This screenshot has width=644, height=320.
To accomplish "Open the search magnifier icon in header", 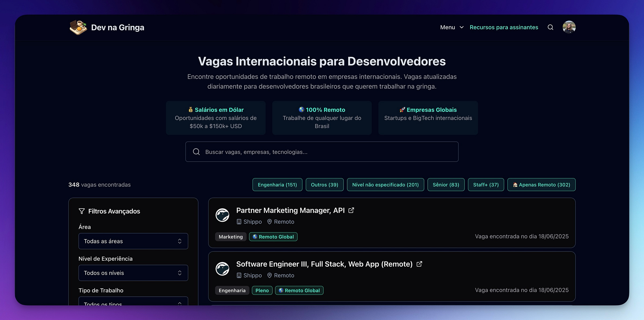I will (550, 27).
